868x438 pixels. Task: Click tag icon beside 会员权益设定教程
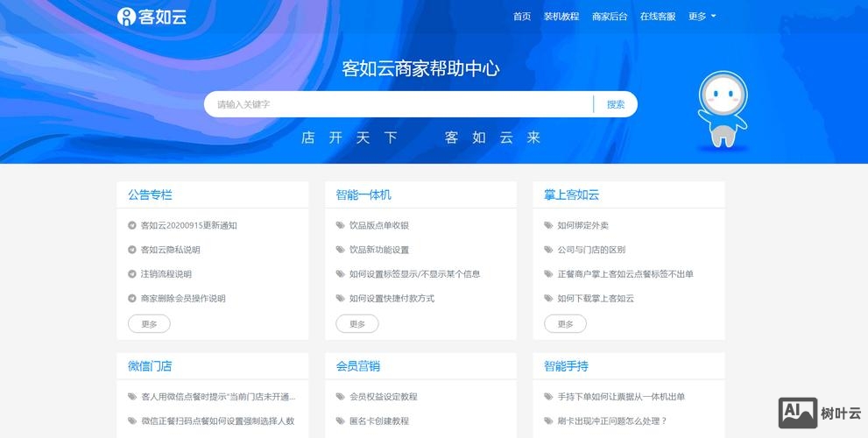(x=341, y=397)
